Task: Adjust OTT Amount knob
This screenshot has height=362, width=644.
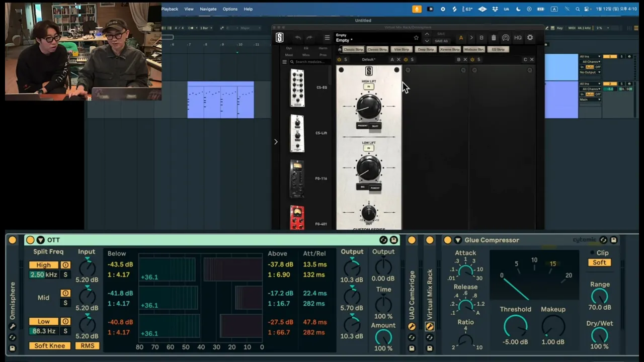Action: pos(383,337)
